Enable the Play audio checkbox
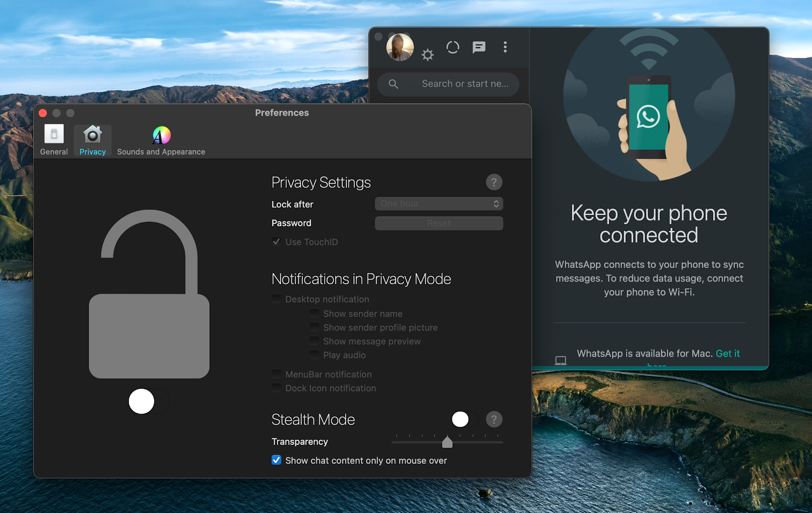The height and width of the screenshot is (513, 812). [315, 355]
